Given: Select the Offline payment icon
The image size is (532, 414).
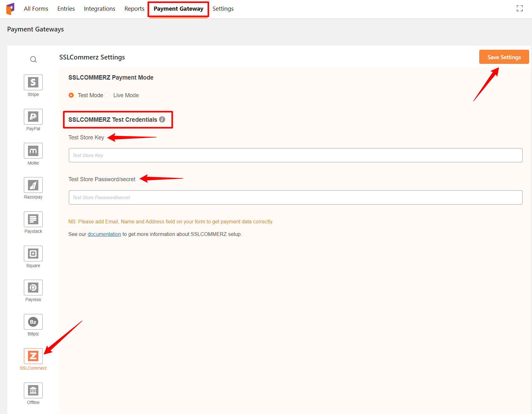Looking at the screenshot, I should click(x=33, y=390).
